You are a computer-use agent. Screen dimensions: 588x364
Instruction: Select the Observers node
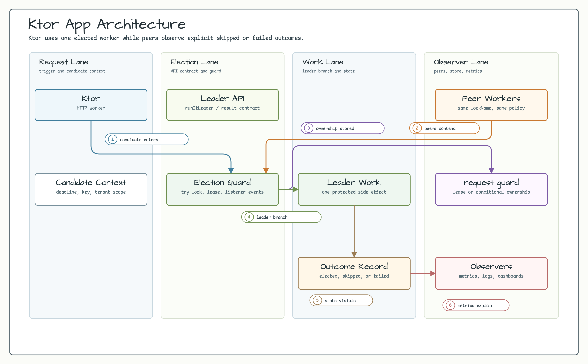pyautogui.click(x=491, y=273)
